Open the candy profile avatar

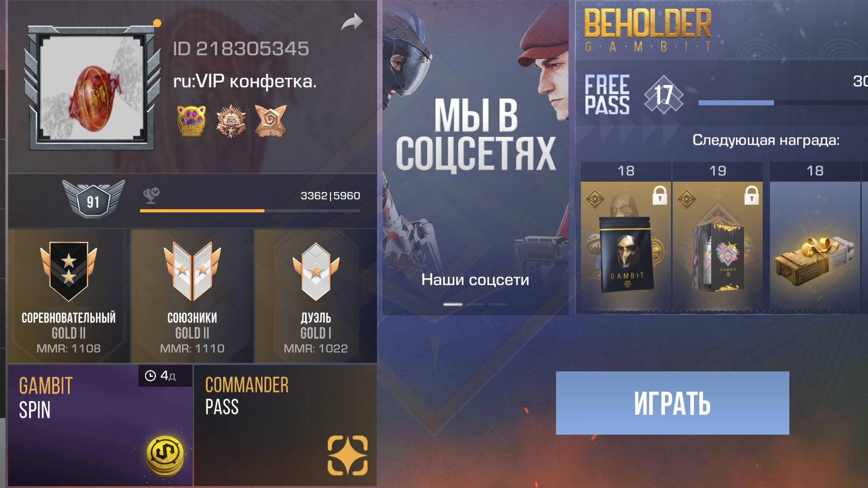click(x=92, y=88)
